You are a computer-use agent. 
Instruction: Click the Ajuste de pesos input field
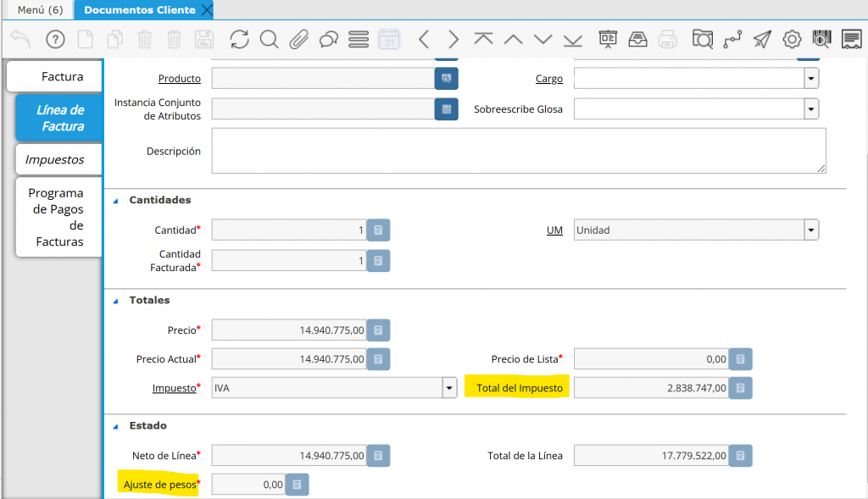pos(248,485)
